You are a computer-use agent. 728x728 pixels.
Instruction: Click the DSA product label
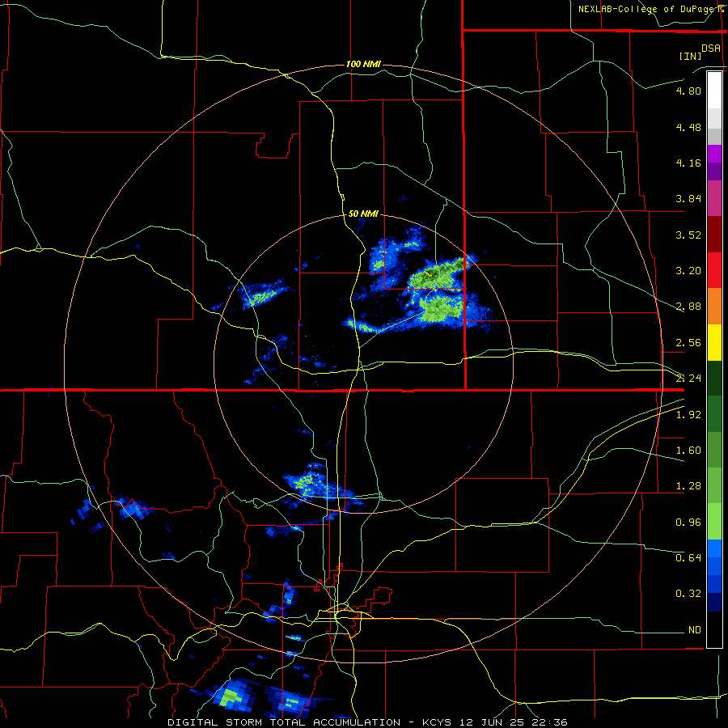pyautogui.click(x=711, y=48)
